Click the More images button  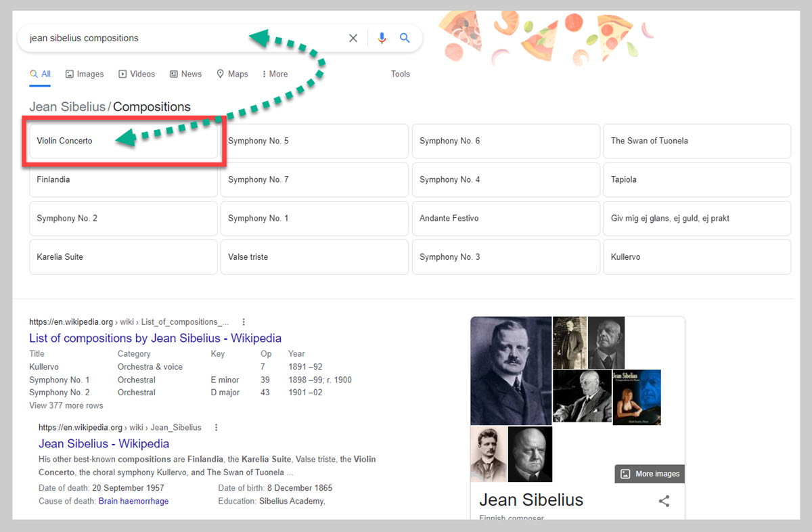point(650,474)
